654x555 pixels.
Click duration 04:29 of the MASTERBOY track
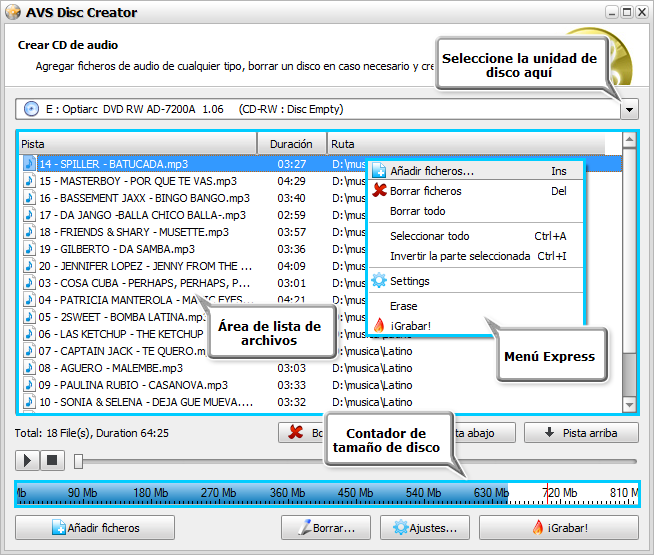point(292,181)
